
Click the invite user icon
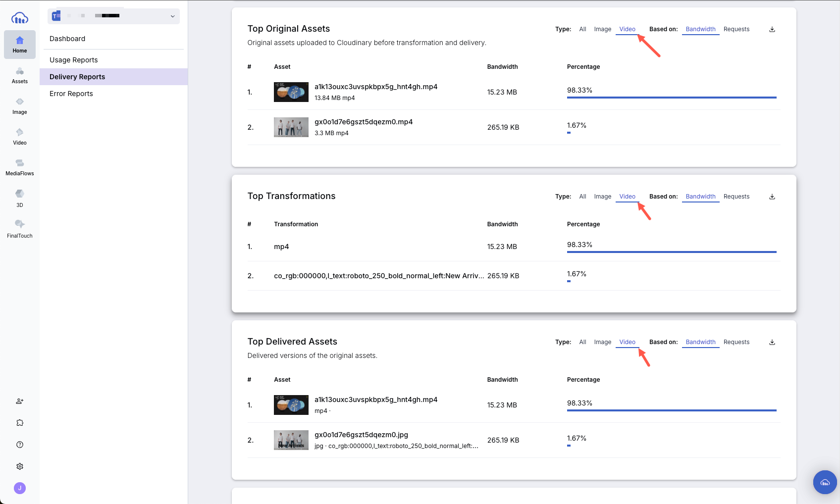pyautogui.click(x=20, y=401)
